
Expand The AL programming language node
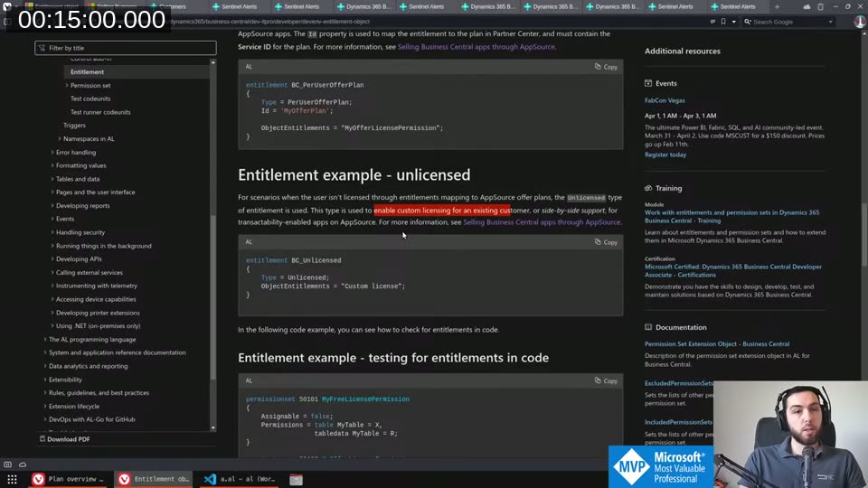45,339
